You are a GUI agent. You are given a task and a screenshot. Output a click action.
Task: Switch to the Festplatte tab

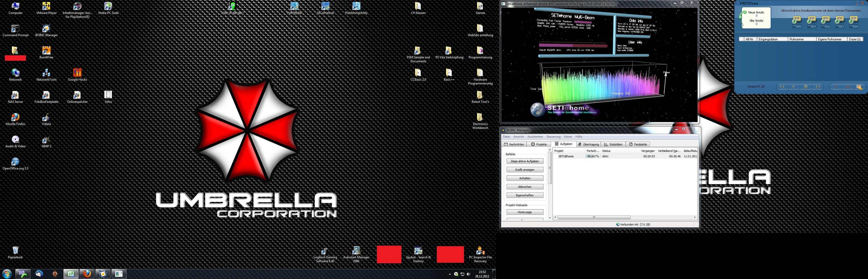pyautogui.click(x=638, y=144)
